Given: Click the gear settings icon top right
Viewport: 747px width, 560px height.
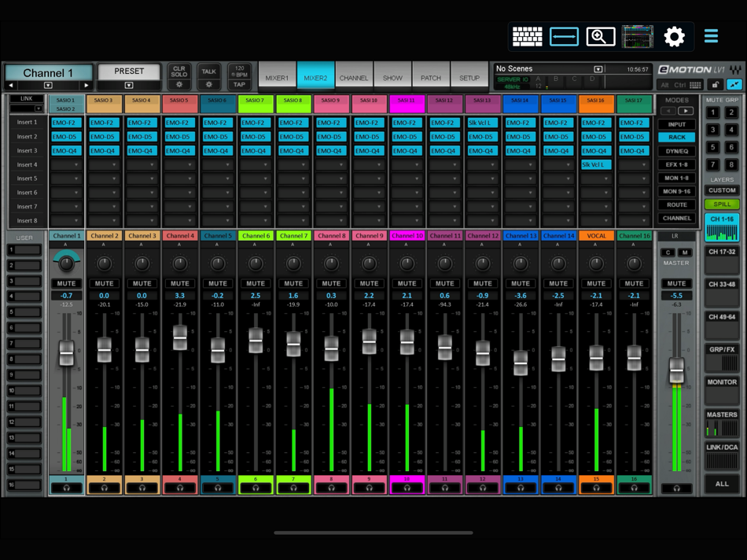Looking at the screenshot, I should (674, 37).
